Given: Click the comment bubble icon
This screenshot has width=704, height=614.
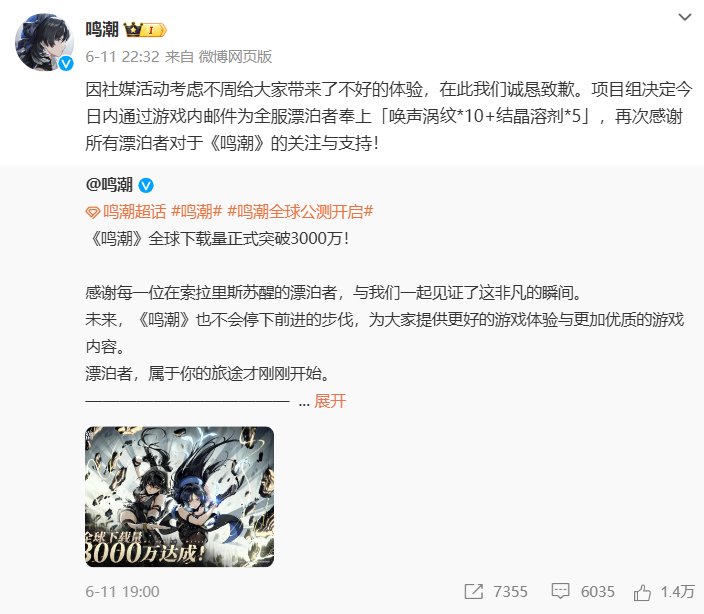Looking at the screenshot, I should (x=560, y=592).
